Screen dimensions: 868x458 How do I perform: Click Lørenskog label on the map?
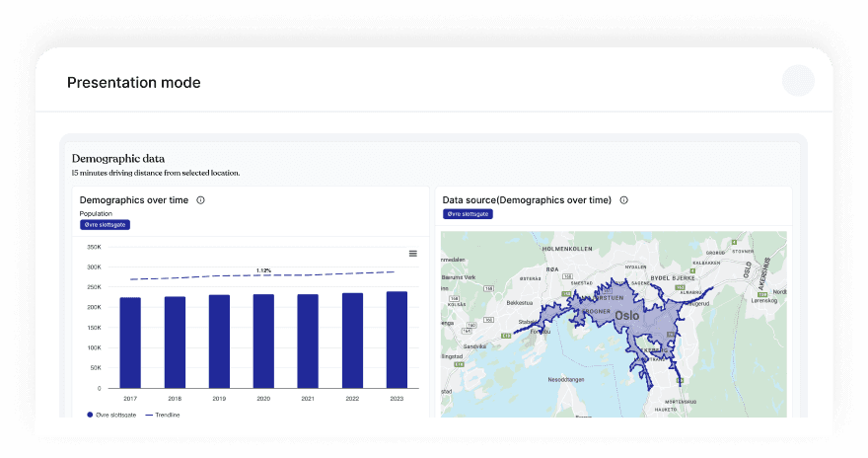pos(764,301)
